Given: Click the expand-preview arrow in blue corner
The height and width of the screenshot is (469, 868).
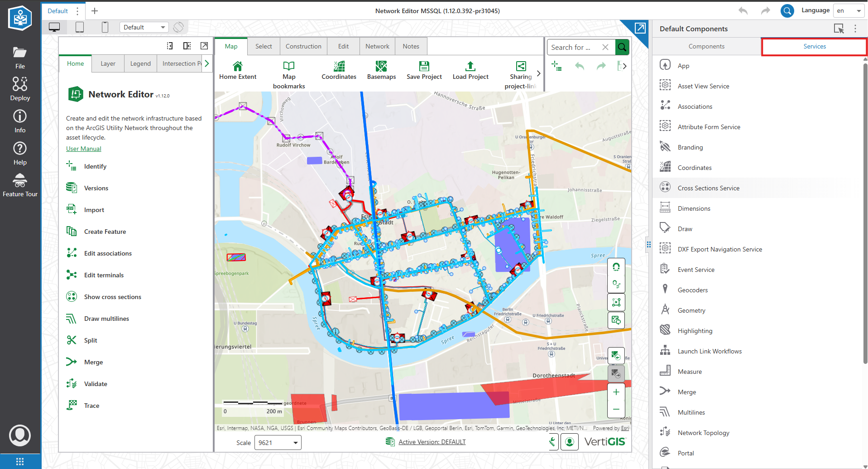Looking at the screenshot, I should [640, 28].
